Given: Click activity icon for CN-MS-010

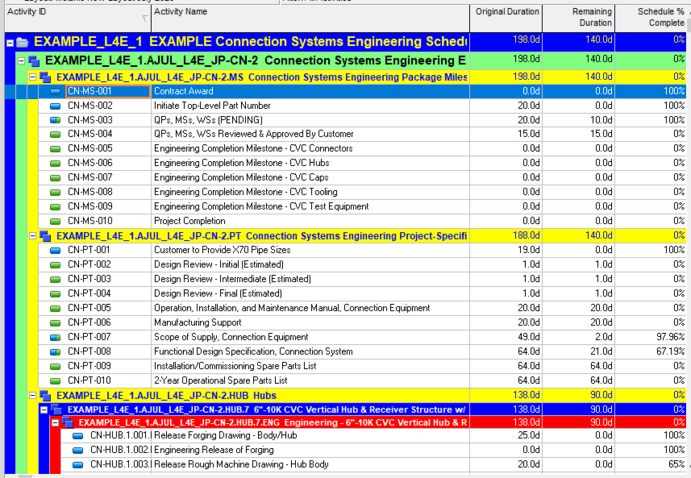Looking at the screenshot, I should coord(55,221).
